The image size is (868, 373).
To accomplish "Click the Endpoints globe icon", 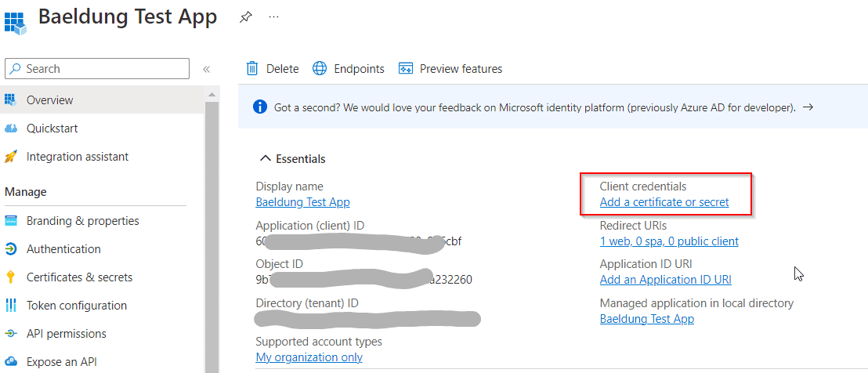I will coord(320,69).
